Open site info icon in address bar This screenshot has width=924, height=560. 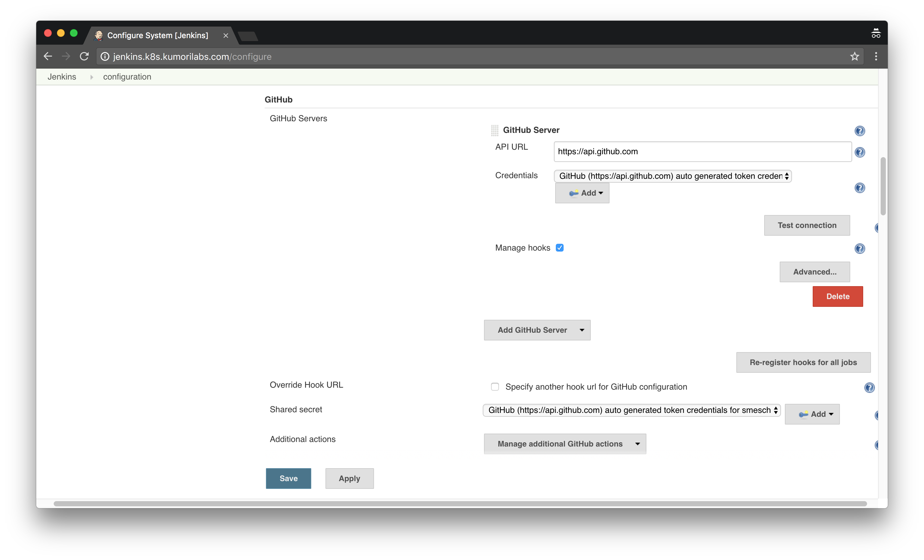coord(105,57)
